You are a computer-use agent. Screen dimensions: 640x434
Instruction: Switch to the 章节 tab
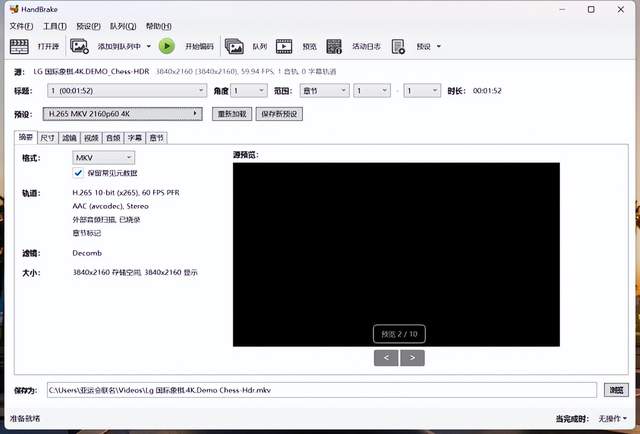[x=157, y=138]
